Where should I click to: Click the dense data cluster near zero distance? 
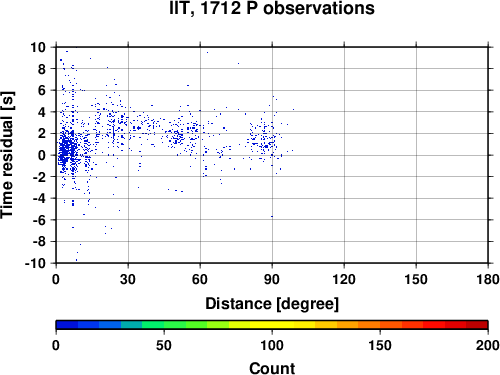68,149
